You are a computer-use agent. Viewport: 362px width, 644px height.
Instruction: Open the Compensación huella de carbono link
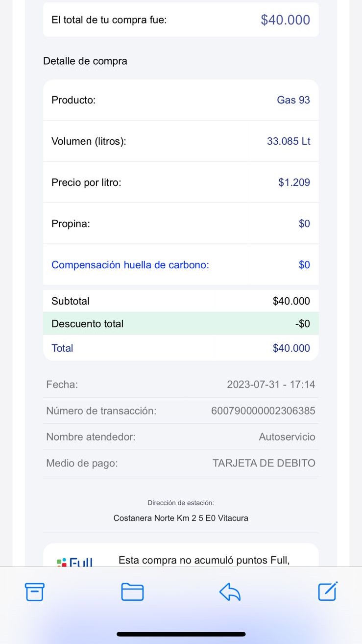point(130,265)
